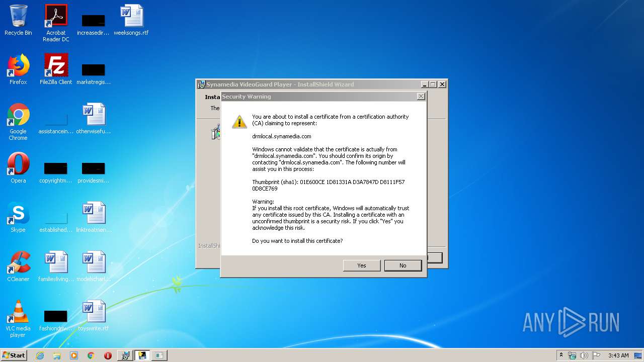
Task: Select the Google Chrome desktop shortcut
Action: click(x=18, y=122)
